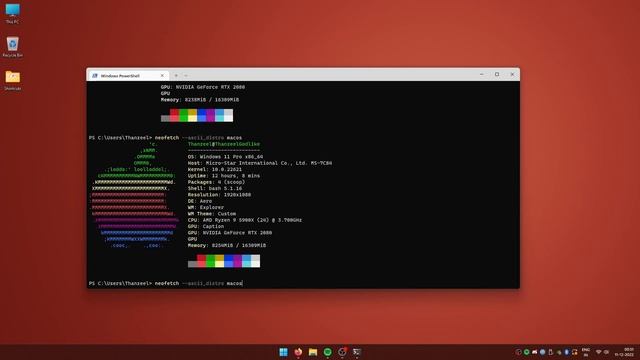Open This PC desktop icon

pyautogui.click(x=13, y=13)
